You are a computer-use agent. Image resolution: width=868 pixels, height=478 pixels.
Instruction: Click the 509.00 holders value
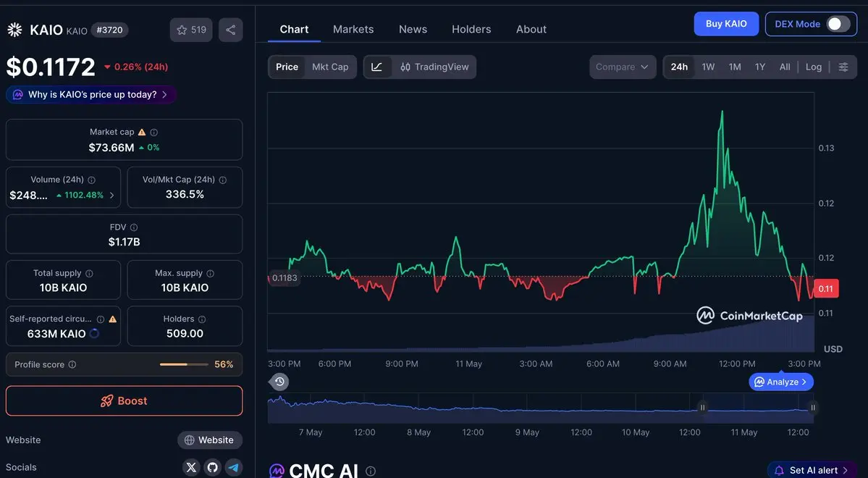tap(185, 333)
